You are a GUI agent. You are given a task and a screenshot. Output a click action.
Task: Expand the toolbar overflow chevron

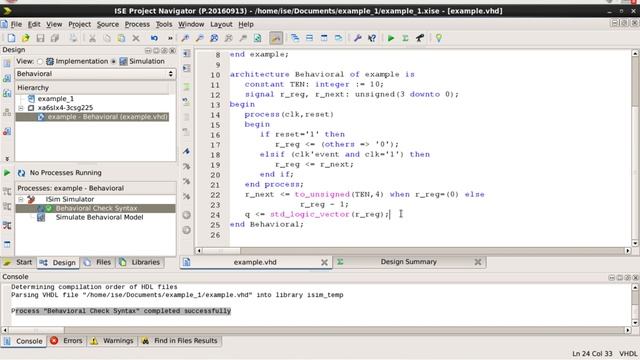pos(170,38)
